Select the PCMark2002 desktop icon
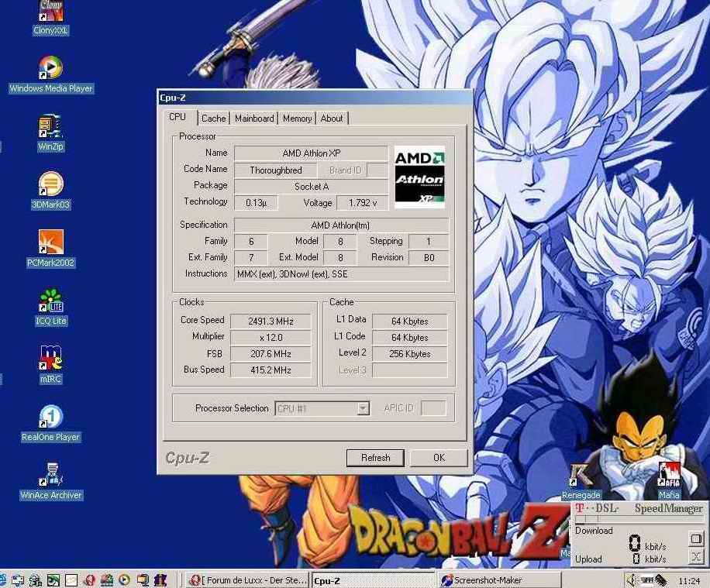The width and height of the screenshot is (710, 588). coord(50,249)
